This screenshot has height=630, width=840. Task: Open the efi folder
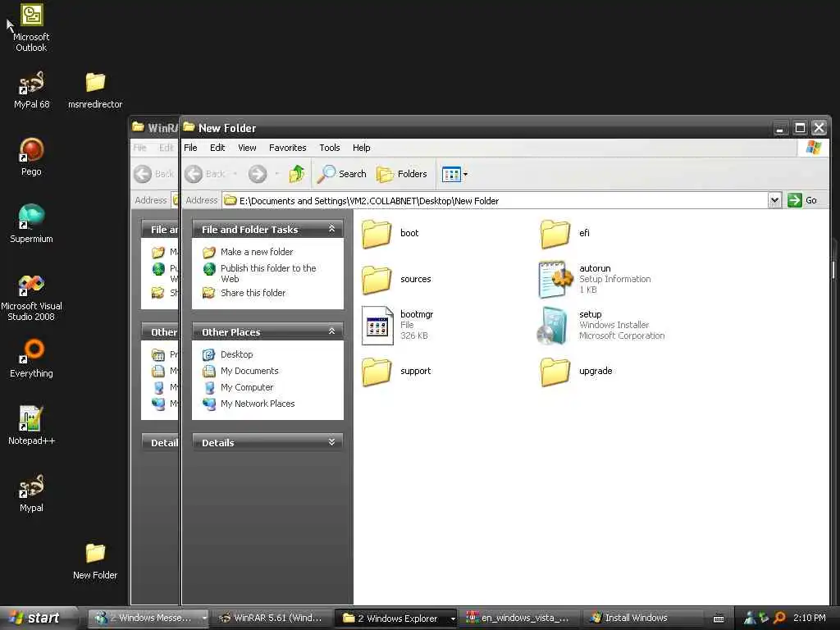click(x=565, y=234)
